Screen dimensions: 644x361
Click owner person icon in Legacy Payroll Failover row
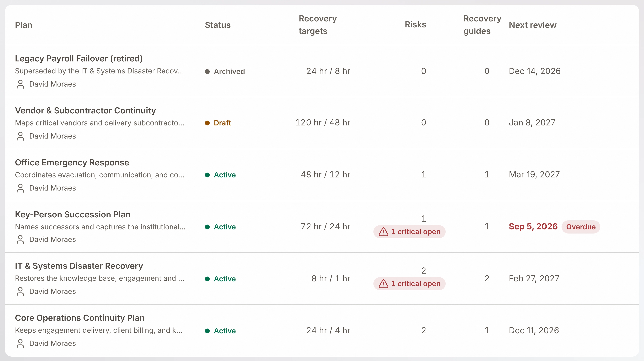[20, 84]
